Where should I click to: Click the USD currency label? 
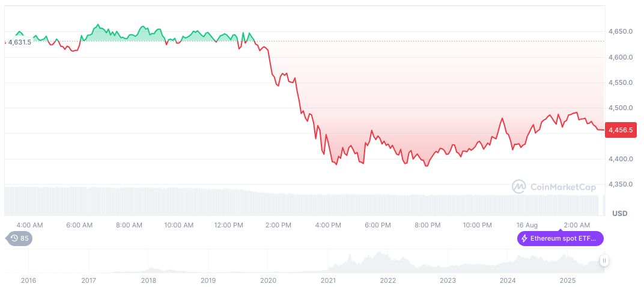tap(619, 214)
